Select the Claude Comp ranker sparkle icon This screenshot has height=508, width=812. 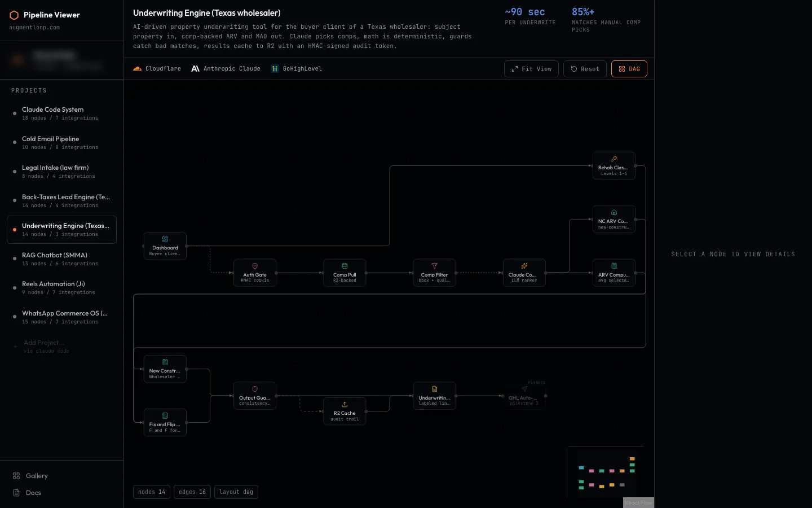click(x=524, y=266)
